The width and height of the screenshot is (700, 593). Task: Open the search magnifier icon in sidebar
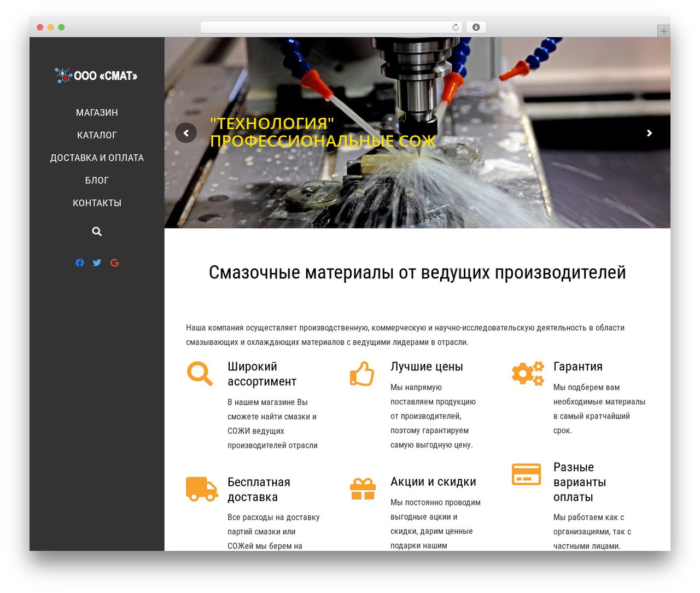(x=97, y=231)
